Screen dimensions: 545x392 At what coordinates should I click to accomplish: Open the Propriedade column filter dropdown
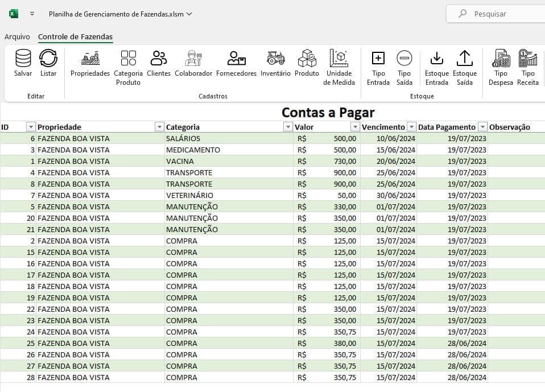159,127
